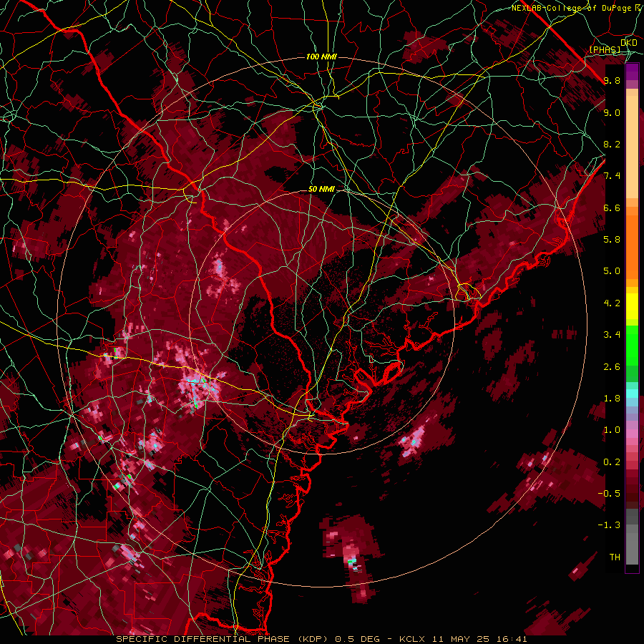Click the -0.5 value on the scale

609,494
